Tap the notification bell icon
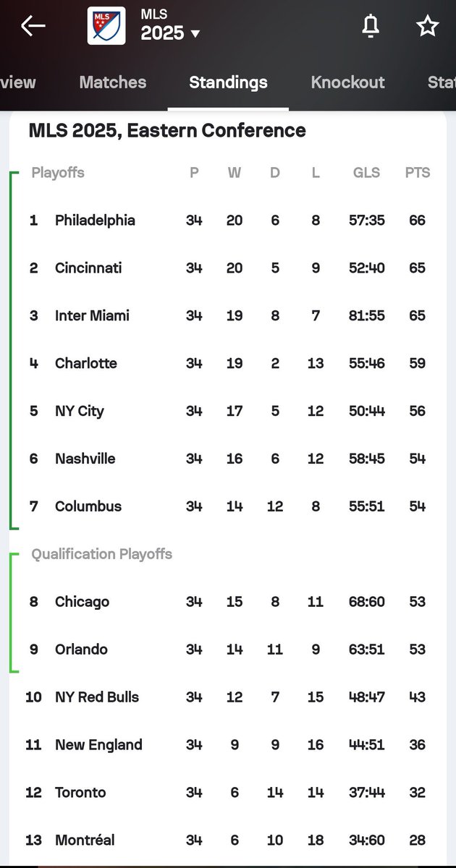This screenshot has width=456, height=868. point(371,26)
